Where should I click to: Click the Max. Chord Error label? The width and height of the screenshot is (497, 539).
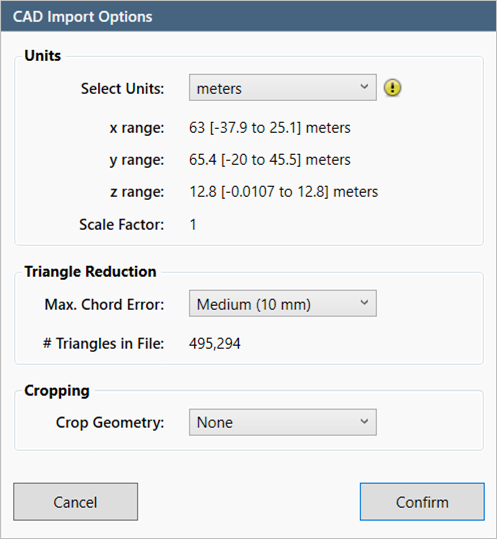coord(104,305)
